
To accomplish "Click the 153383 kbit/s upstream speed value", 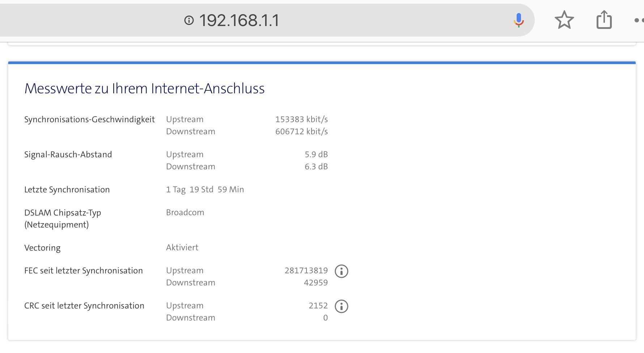I will [301, 119].
